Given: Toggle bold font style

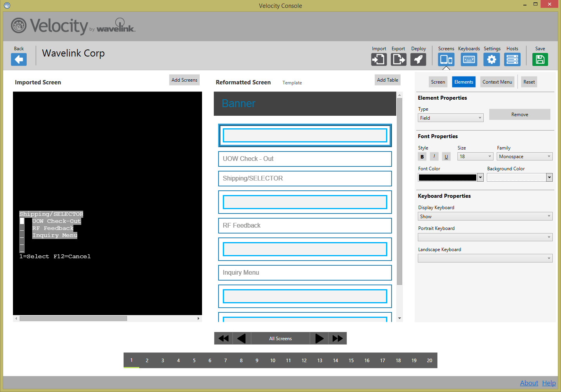Looking at the screenshot, I should point(422,157).
